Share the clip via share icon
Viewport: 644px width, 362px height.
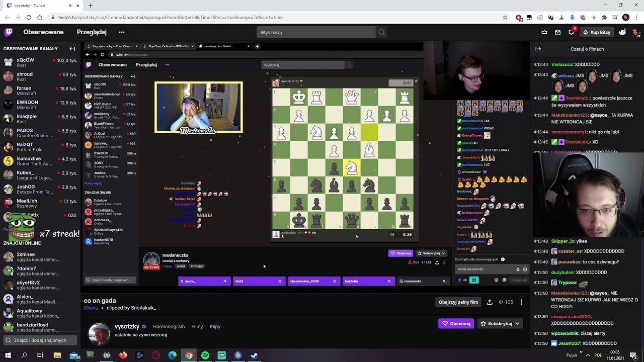point(490,302)
